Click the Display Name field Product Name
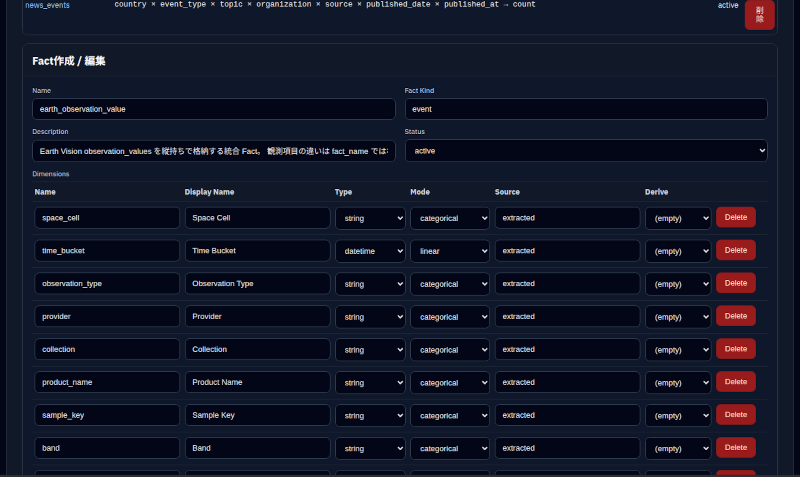This screenshot has height=477, width=800. (x=258, y=382)
